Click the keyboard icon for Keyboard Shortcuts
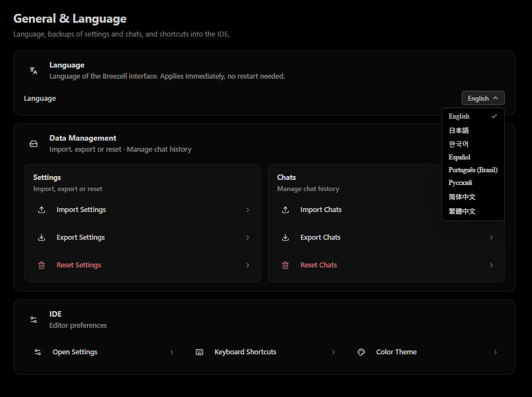Viewport: 532px width, 397px height. pos(199,352)
